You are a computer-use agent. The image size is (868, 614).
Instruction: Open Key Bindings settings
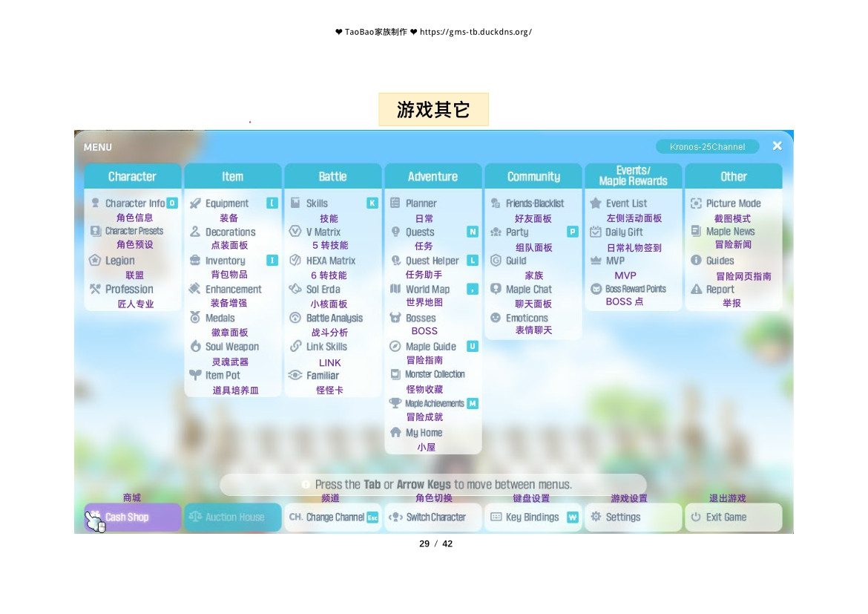pos(533,517)
